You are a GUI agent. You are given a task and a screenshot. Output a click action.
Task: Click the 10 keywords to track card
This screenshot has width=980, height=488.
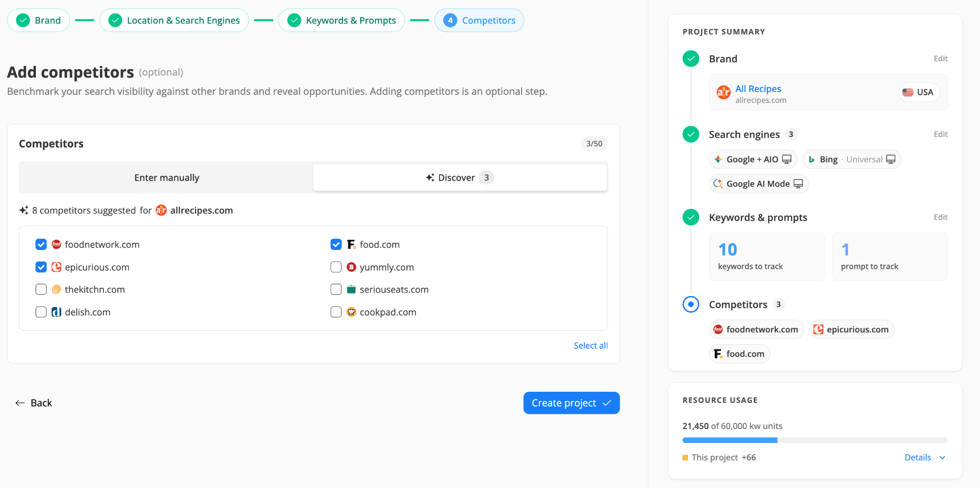pos(767,257)
